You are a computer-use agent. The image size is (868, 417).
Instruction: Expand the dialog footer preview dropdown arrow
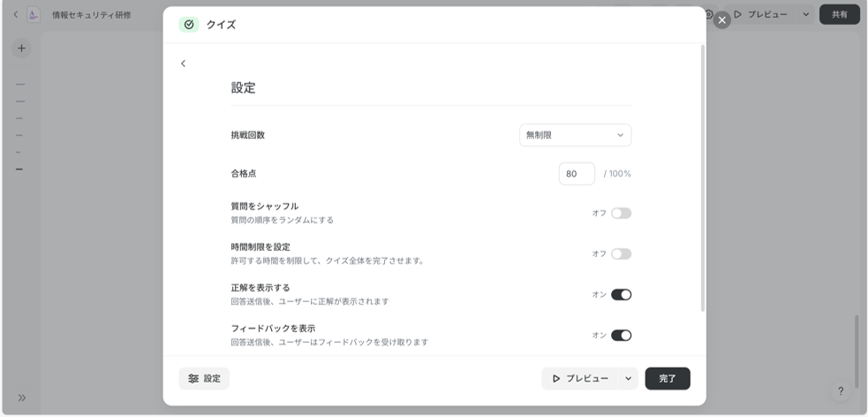click(x=629, y=379)
